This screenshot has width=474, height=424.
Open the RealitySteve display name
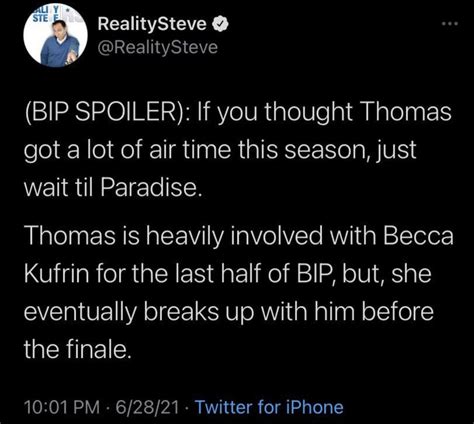pos(152,24)
